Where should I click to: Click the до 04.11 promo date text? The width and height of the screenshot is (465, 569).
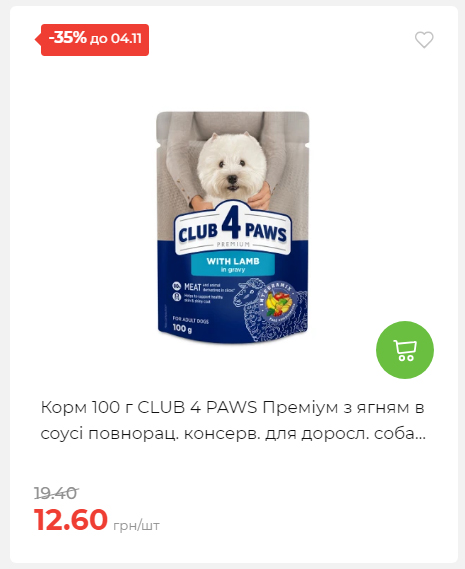click(x=116, y=39)
